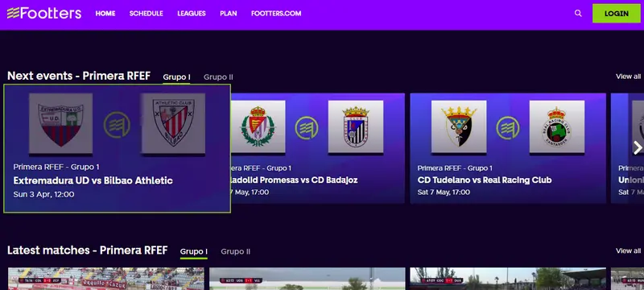Open third latest match thumbnail with trees

point(508,279)
